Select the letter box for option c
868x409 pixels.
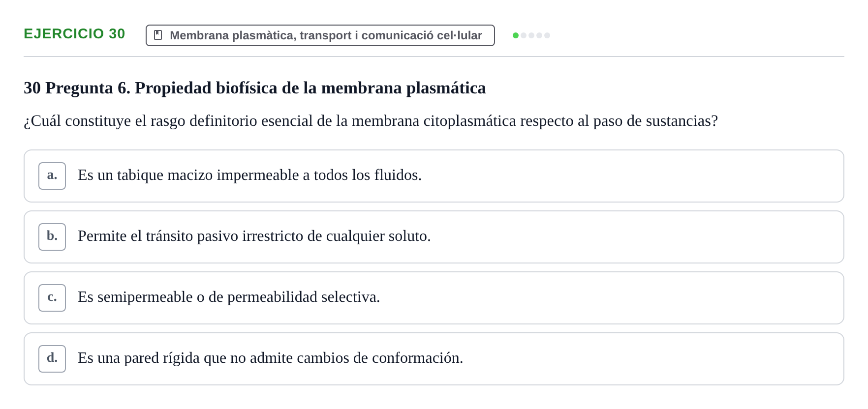tap(52, 298)
